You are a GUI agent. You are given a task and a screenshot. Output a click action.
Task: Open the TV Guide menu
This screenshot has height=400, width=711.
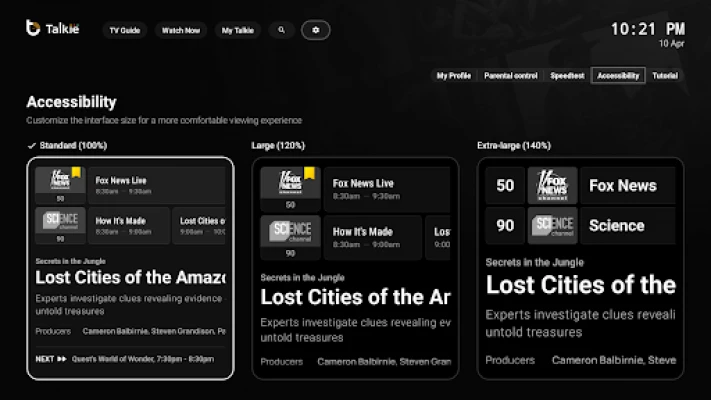point(124,30)
